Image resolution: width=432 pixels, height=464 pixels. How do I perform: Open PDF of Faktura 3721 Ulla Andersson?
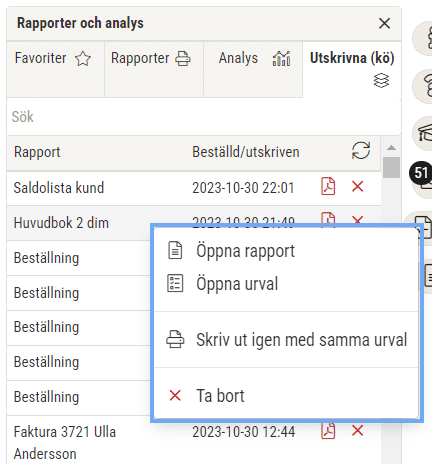[x=328, y=431]
